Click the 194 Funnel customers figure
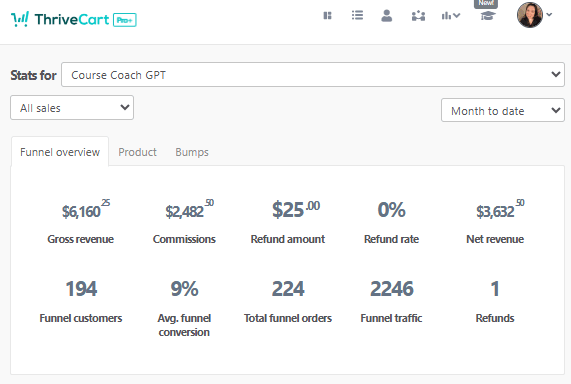The width and height of the screenshot is (571, 384). 81,289
